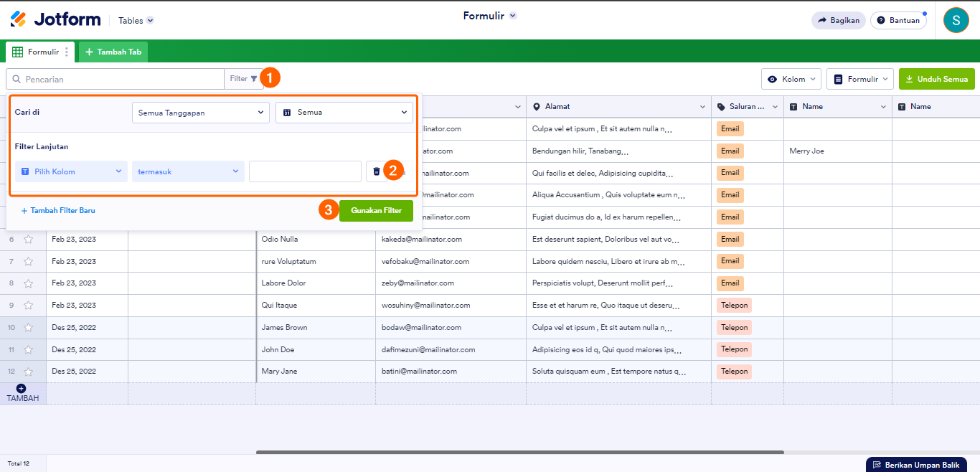This screenshot has height=472, width=980.
Task: Click the Gunakan Filter button
Action: (x=376, y=210)
